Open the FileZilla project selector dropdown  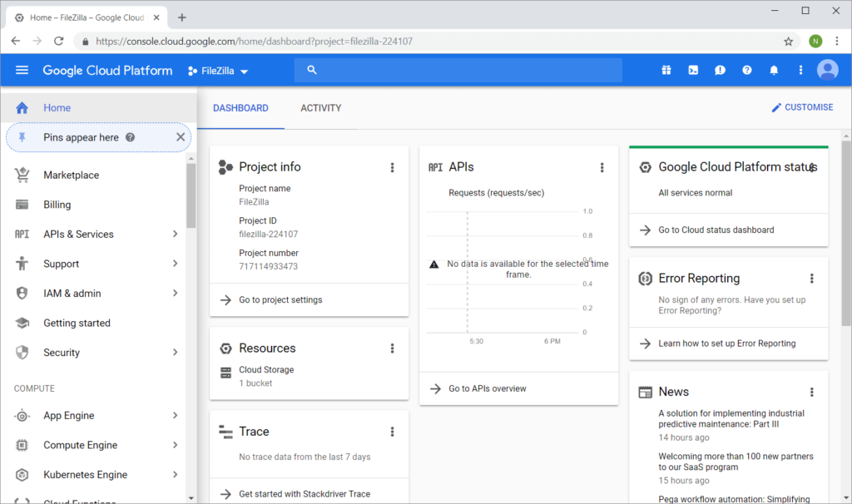(x=218, y=72)
